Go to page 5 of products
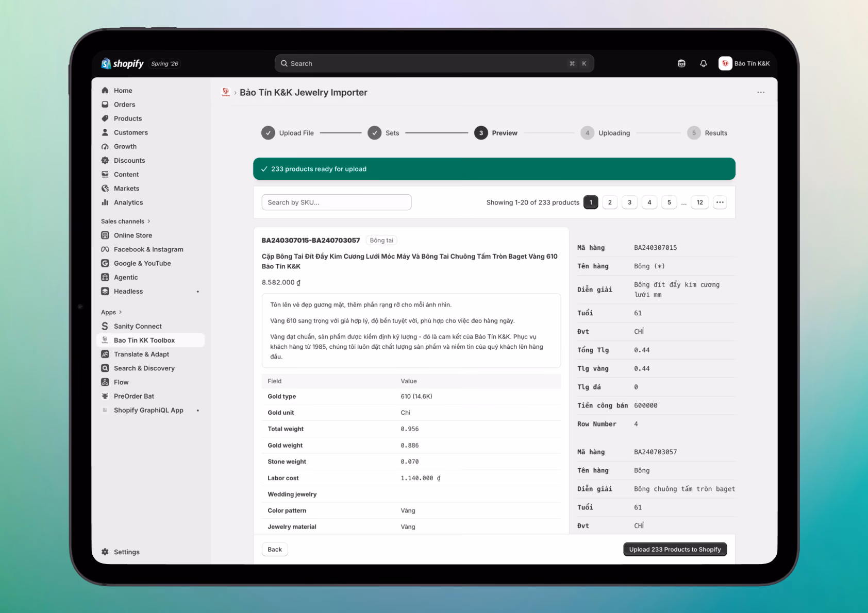Screen dimensions: 868x613 point(669,202)
